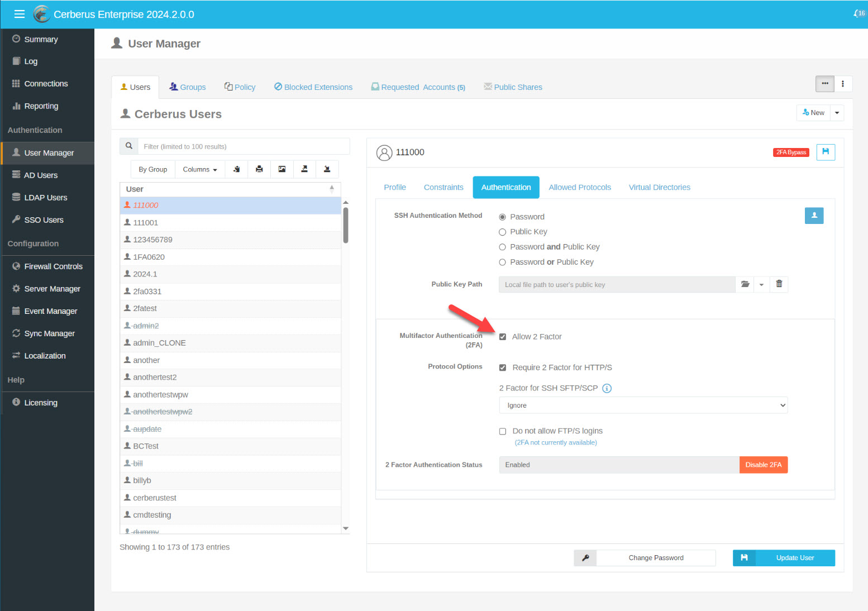Switch to the user Profile tab

(395, 187)
